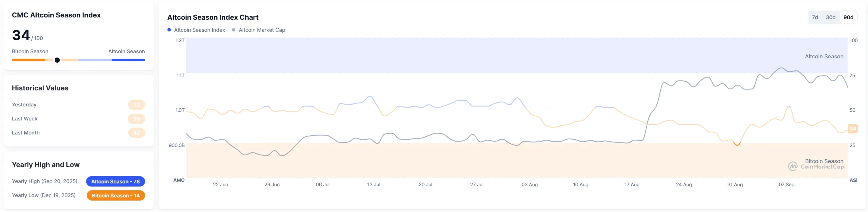This screenshot has height=212, width=868.
Task: Click the 03 Aug date axis label
Action: [530, 185]
